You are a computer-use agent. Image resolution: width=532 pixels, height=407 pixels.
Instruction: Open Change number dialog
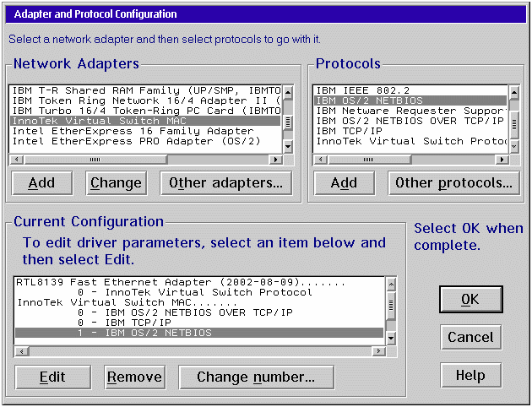point(256,377)
